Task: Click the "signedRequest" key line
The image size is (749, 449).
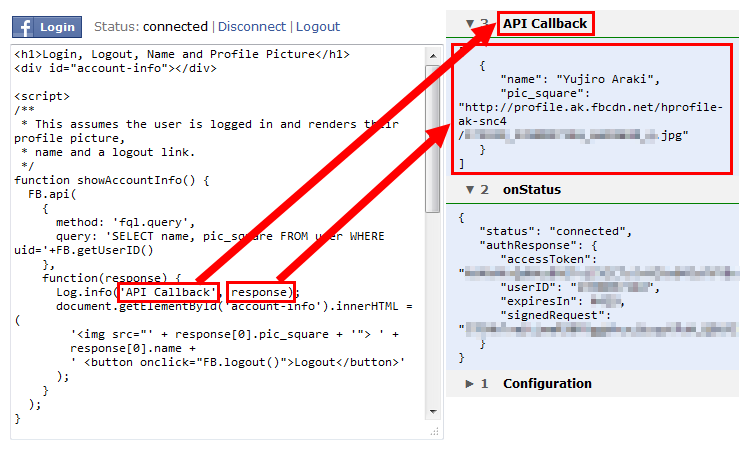Action: [x=555, y=315]
